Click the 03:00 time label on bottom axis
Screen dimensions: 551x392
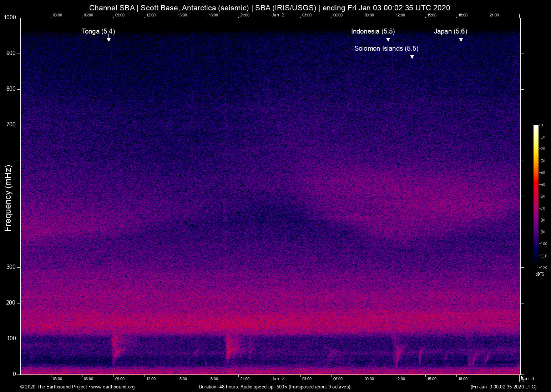(57, 379)
